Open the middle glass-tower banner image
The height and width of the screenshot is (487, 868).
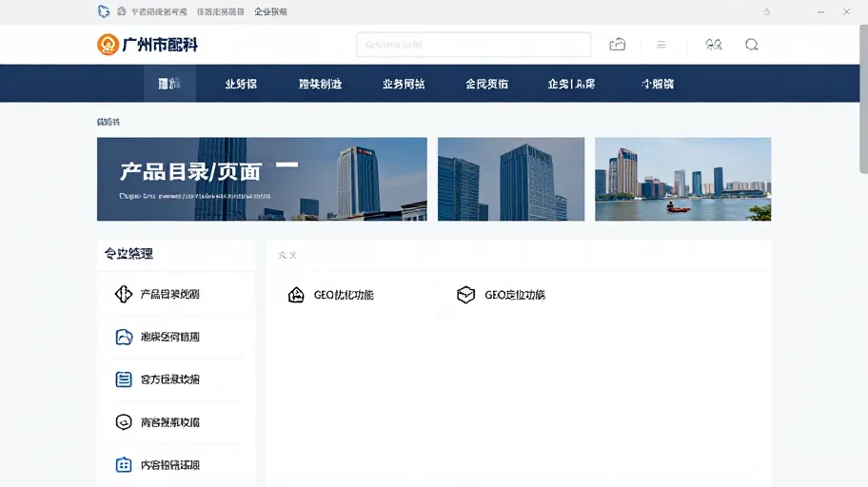pos(511,179)
